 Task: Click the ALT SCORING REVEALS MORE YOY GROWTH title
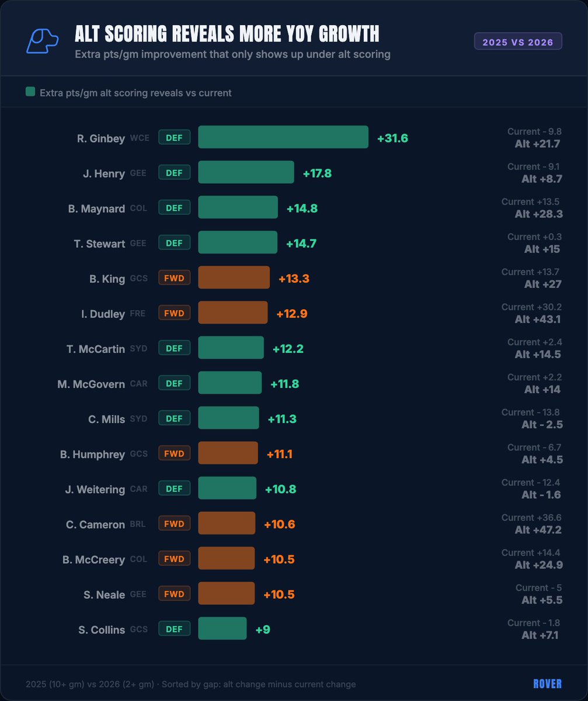pos(227,34)
